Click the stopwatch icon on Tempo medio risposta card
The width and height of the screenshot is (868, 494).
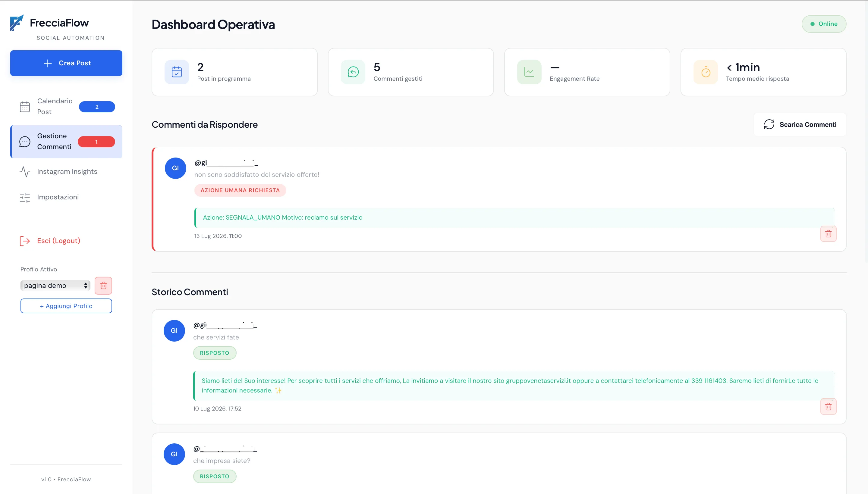click(706, 72)
